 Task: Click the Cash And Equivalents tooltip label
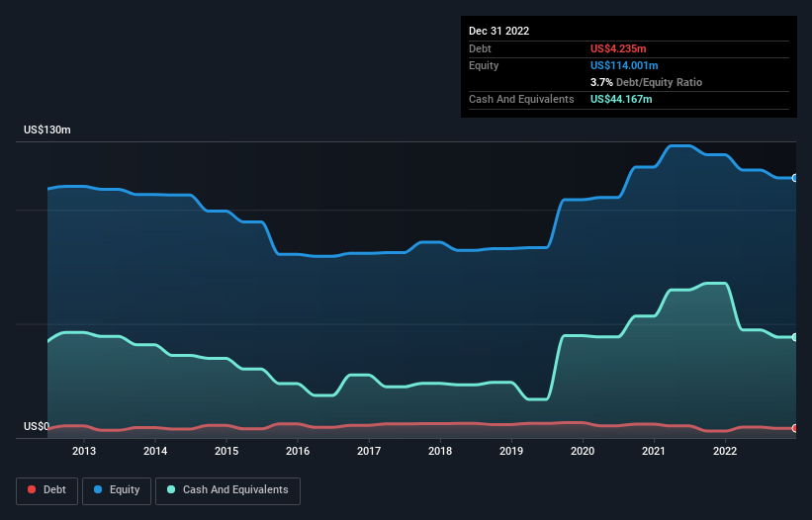(521, 99)
